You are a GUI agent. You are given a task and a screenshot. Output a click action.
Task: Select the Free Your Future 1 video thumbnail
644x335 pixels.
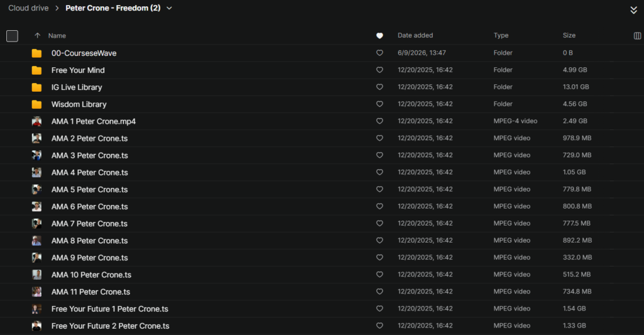coord(36,309)
